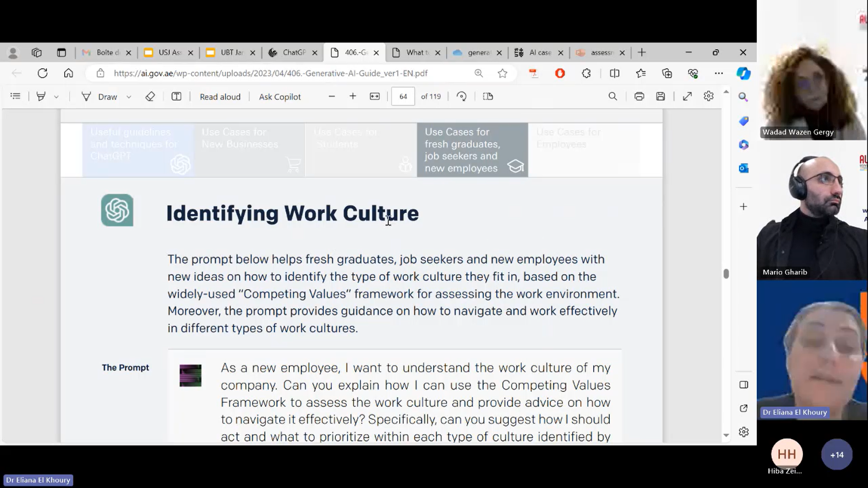Open the PDF extension icon

[x=533, y=73]
